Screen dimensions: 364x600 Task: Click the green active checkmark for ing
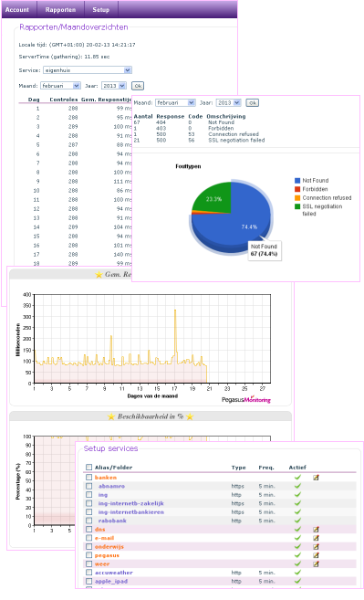(x=297, y=494)
